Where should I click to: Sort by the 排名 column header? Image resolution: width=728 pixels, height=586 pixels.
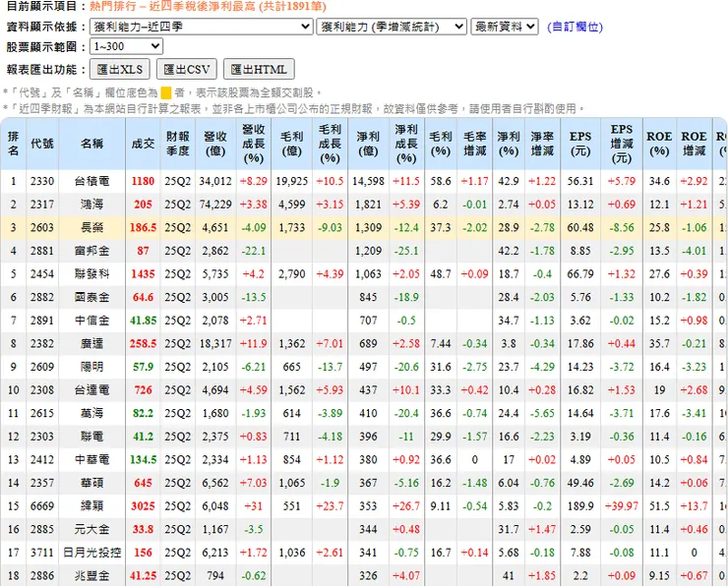pyautogui.click(x=14, y=144)
